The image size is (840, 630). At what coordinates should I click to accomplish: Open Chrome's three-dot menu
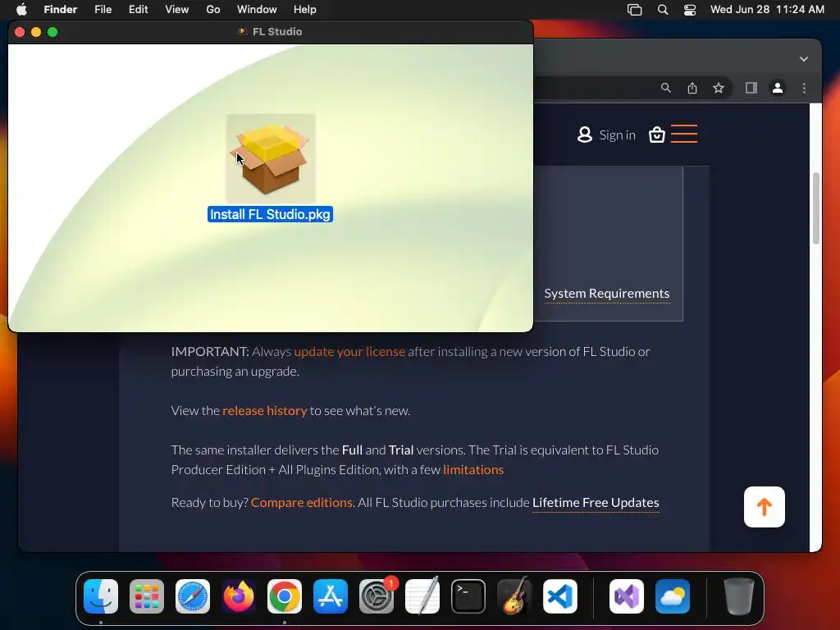tap(804, 88)
